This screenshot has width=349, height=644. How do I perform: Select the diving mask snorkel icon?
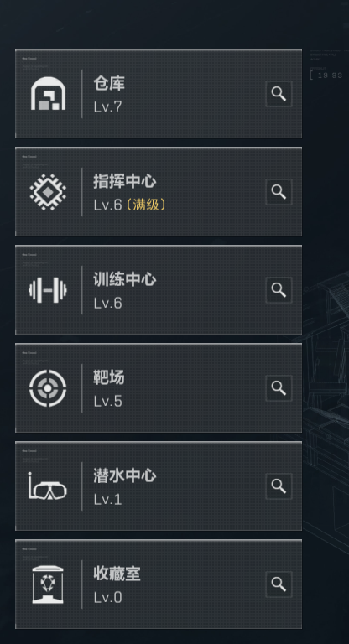point(48,486)
